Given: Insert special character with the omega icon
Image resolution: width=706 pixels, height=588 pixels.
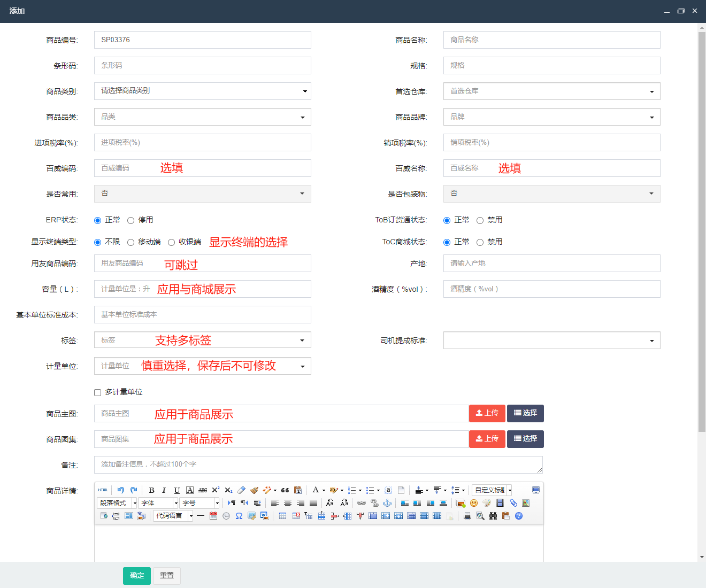Looking at the screenshot, I should [x=239, y=516].
